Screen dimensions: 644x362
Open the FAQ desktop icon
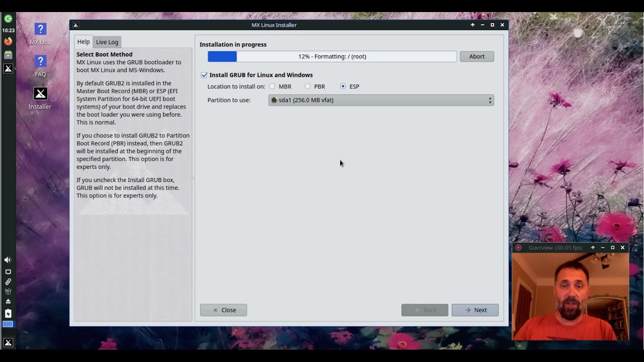coord(40,66)
